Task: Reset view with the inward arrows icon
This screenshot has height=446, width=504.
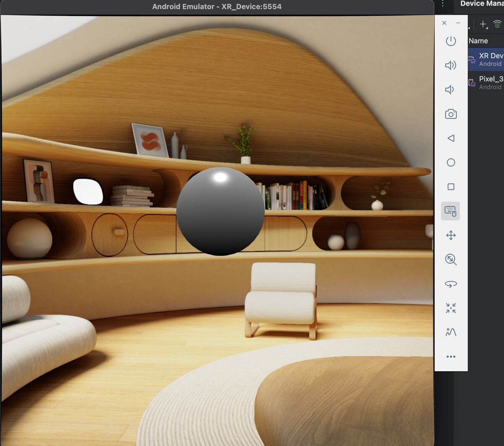Action: tap(451, 308)
